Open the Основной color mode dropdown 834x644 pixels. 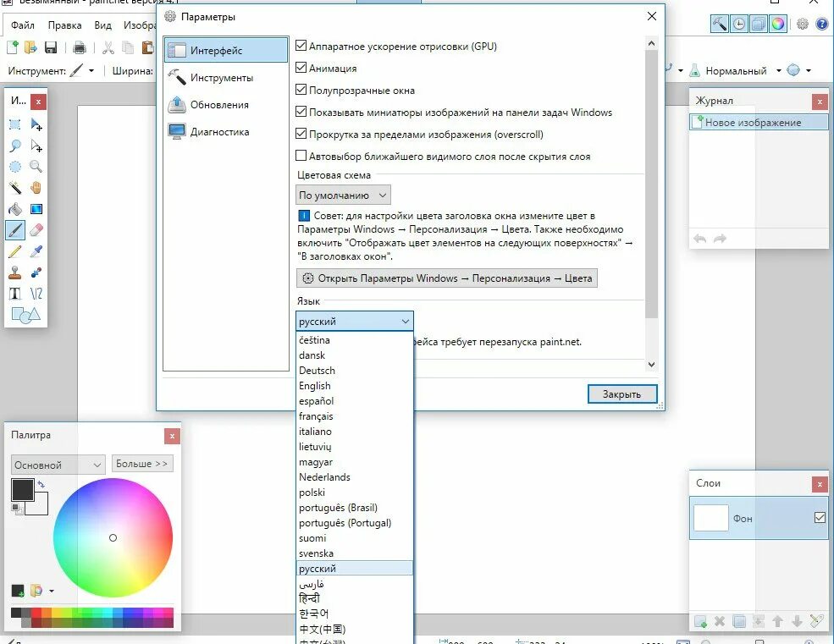point(58,465)
